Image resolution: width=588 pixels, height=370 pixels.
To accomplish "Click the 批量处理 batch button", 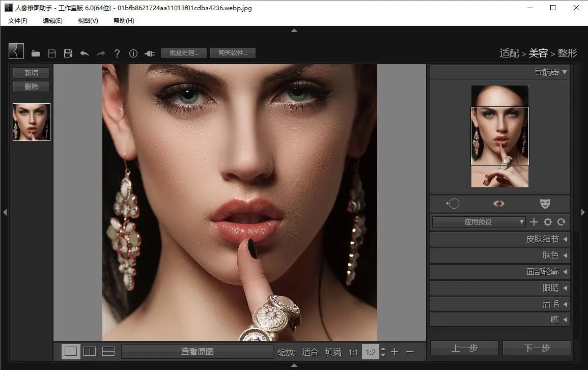I will (184, 53).
